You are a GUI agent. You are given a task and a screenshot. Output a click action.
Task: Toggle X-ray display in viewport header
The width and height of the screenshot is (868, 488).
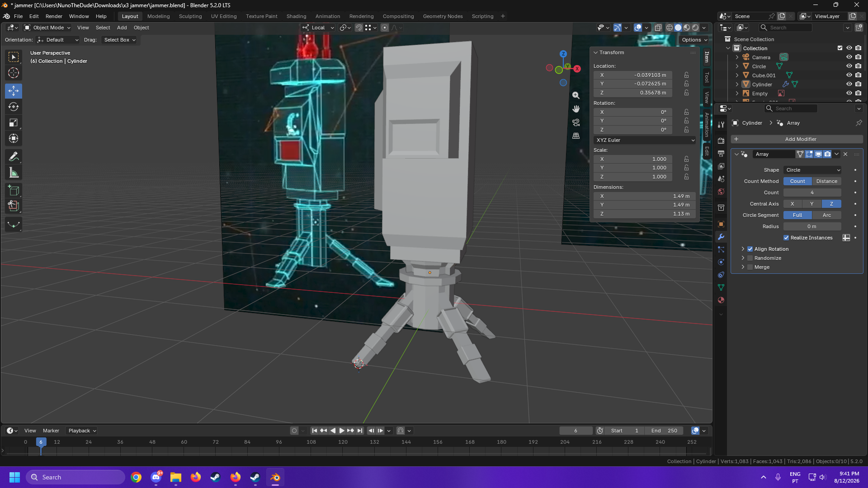click(658, 28)
